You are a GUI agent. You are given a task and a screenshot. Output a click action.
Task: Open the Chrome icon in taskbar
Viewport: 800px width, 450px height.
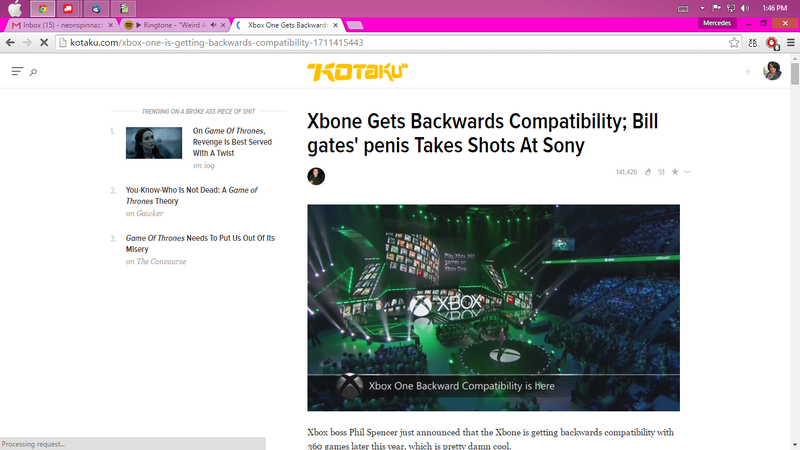tap(42, 9)
